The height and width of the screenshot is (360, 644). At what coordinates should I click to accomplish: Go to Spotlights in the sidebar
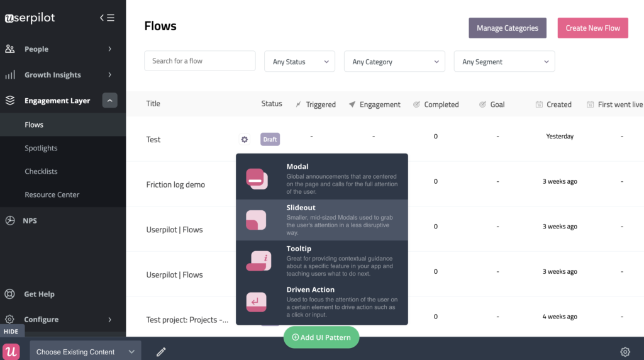point(41,148)
